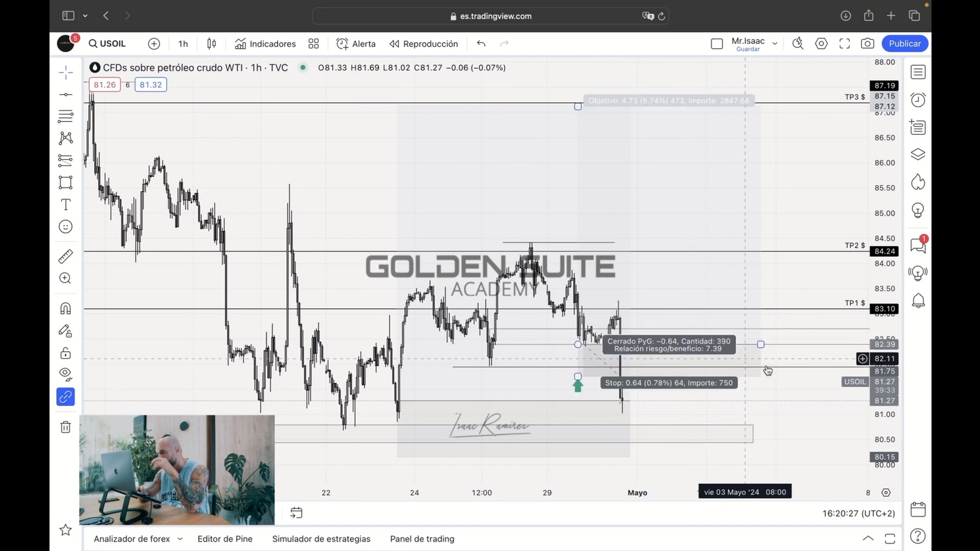Screen dimensions: 980x551
Task: Open indicator templates grid
Action: pyautogui.click(x=313, y=43)
